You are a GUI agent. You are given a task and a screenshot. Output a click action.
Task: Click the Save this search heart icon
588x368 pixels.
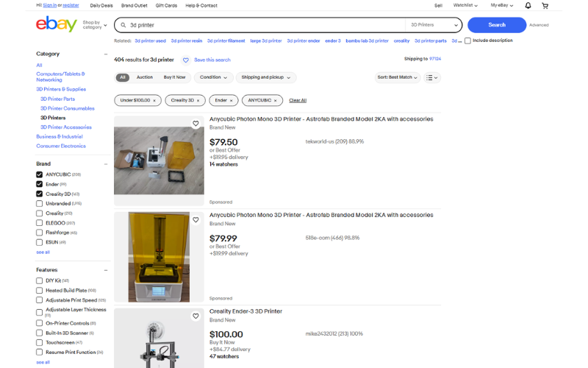point(186,60)
